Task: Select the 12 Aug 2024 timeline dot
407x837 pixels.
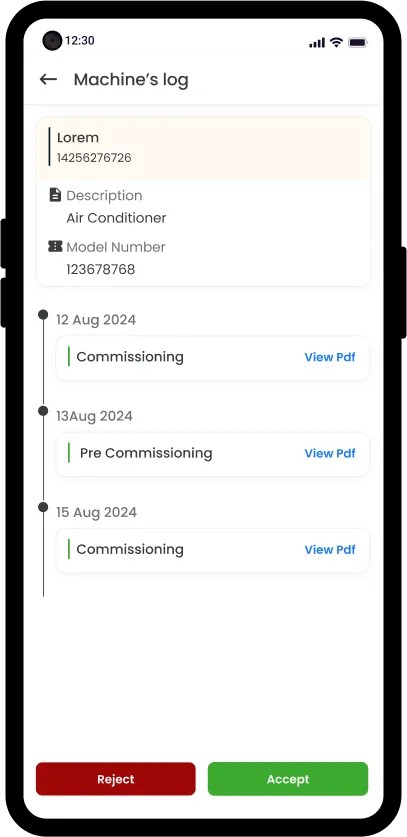Action: click(43, 314)
